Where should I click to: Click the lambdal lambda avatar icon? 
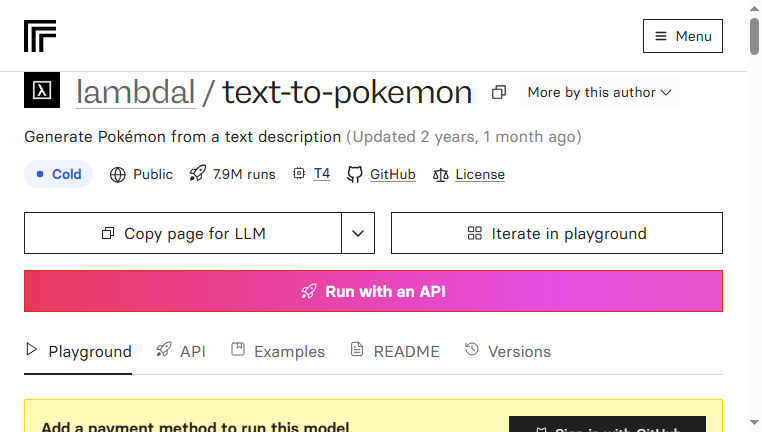tap(42, 90)
